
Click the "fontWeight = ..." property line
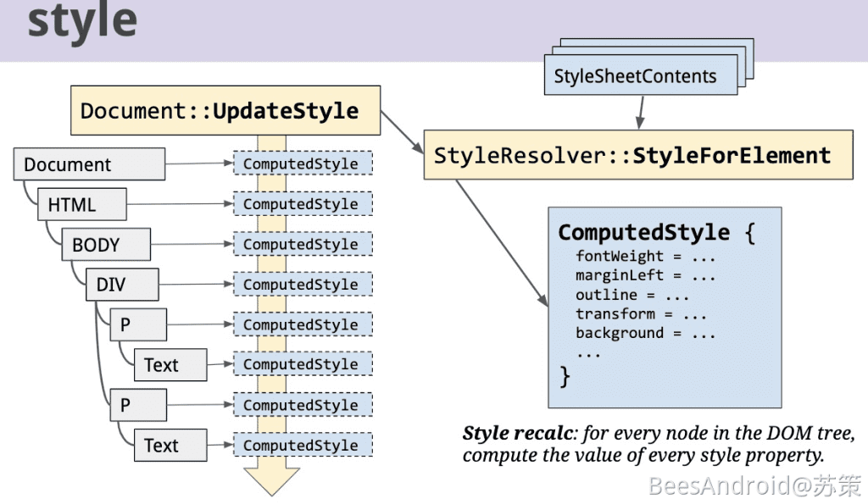click(x=646, y=256)
